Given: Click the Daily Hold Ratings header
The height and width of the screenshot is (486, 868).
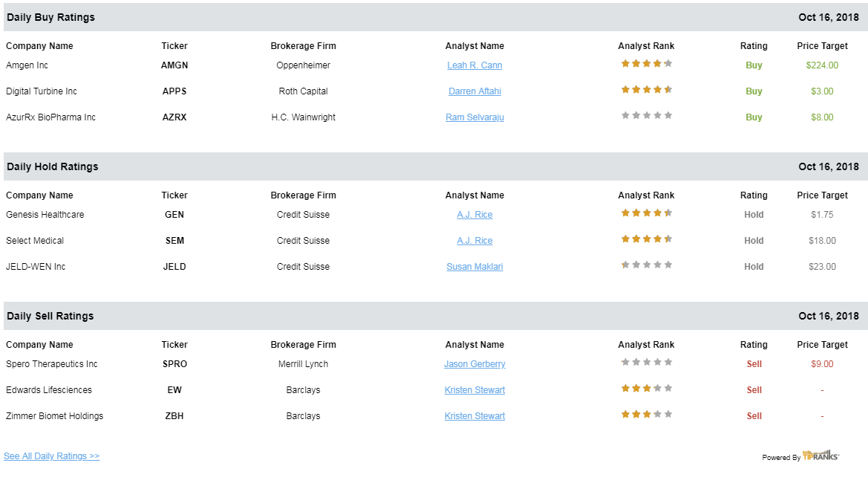Looking at the screenshot, I should pyautogui.click(x=53, y=166).
